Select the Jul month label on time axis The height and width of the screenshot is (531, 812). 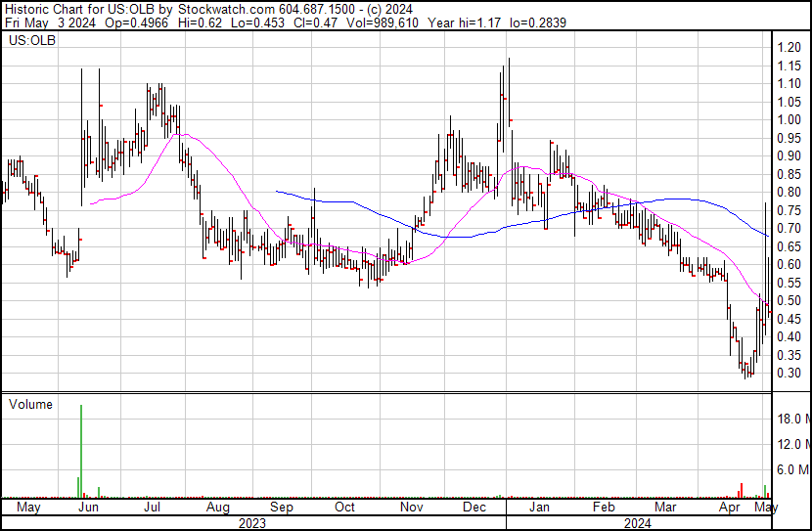point(154,508)
